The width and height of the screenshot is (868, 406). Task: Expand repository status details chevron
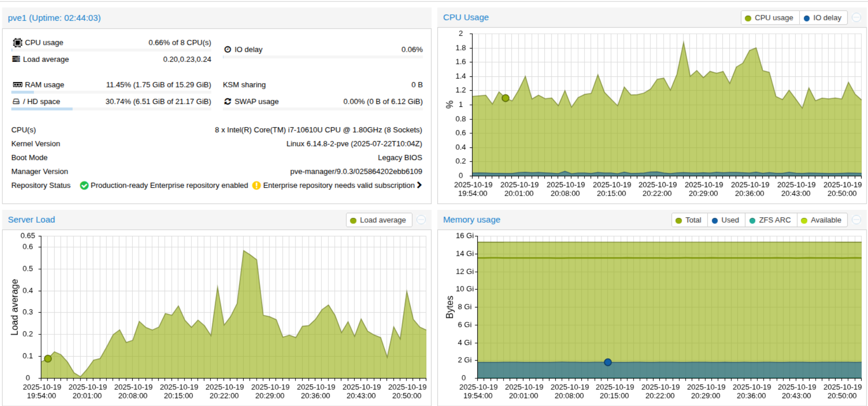pos(419,185)
